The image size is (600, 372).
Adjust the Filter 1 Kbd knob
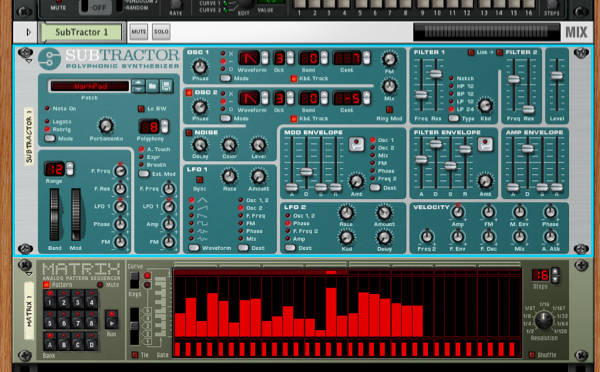pyautogui.click(x=485, y=105)
